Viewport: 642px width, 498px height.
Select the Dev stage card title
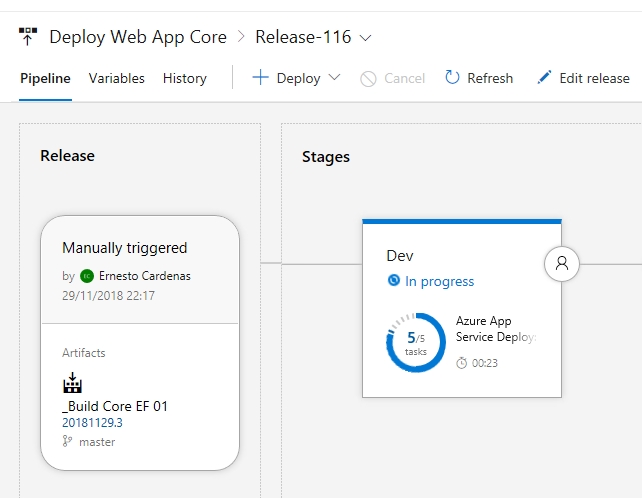pyautogui.click(x=400, y=256)
